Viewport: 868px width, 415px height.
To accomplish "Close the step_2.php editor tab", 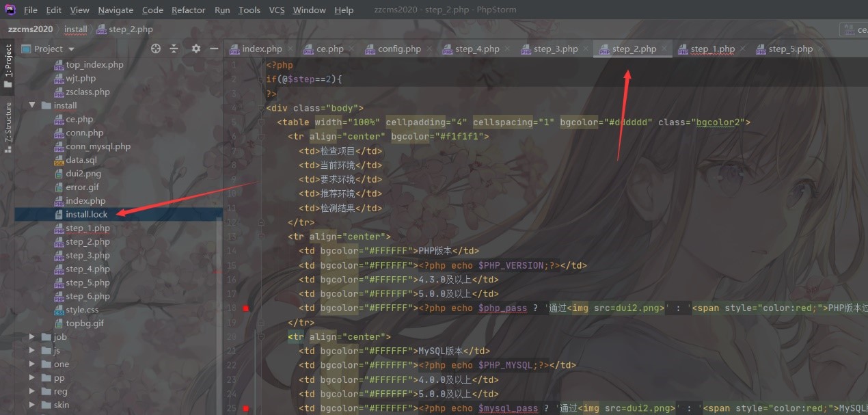I will 664,49.
